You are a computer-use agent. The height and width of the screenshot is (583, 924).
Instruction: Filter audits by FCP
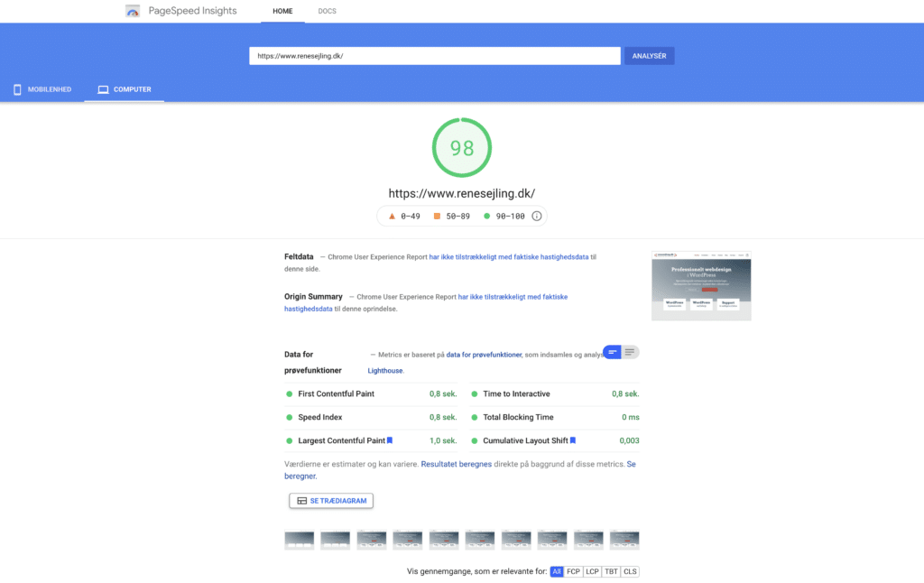pos(573,571)
